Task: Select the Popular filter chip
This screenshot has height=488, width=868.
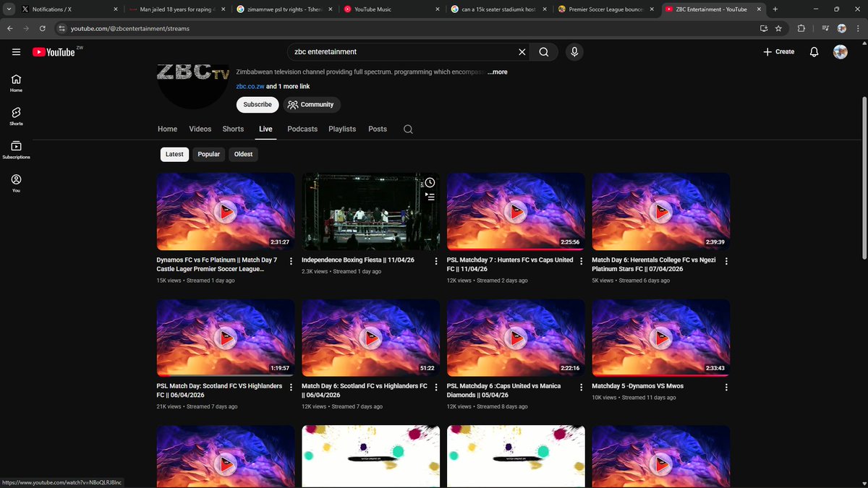Action: pyautogui.click(x=209, y=154)
